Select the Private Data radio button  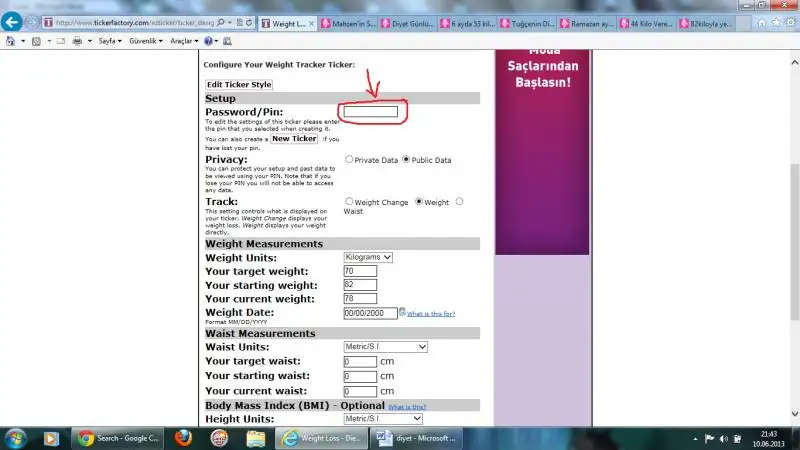pyautogui.click(x=349, y=159)
